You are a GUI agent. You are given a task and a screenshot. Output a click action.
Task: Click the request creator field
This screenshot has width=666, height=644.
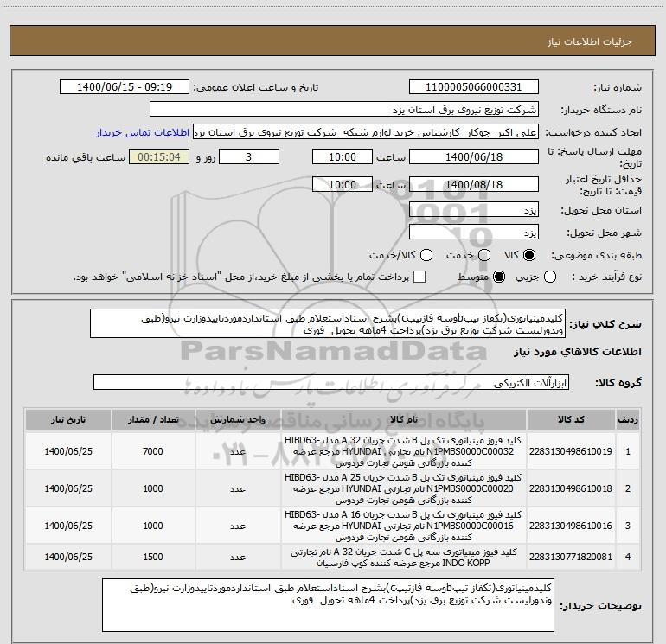click(366, 132)
